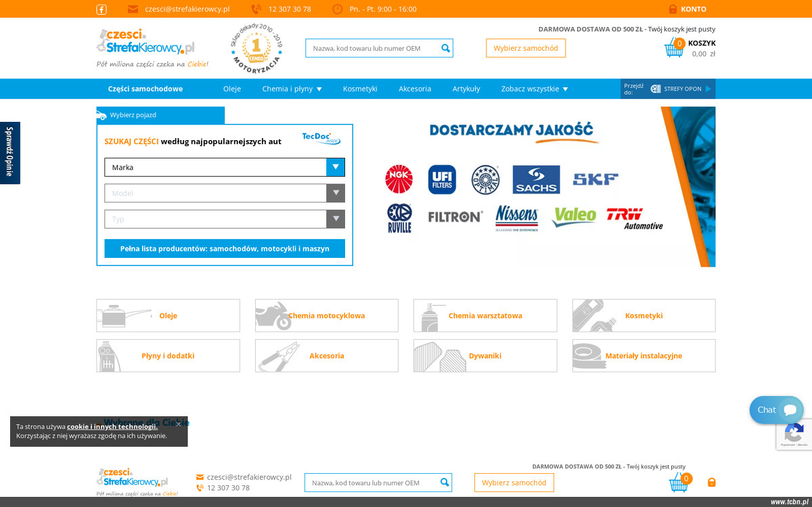Click the UFI Filters brand logo
This screenshot has height=507, width=812.
coord(442,179)
